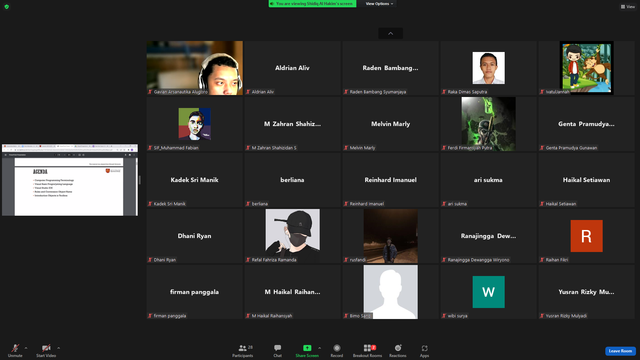Viewport: 640px width, 360px height.
Task: Click muted mic icon beside Kadek Sri Manik
Action: point(150,204)
